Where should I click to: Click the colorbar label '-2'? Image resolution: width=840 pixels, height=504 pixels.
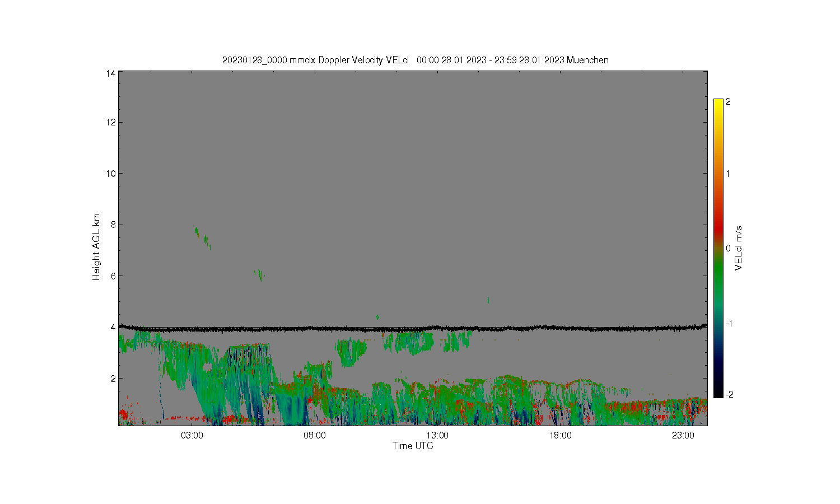pos(729,395)
